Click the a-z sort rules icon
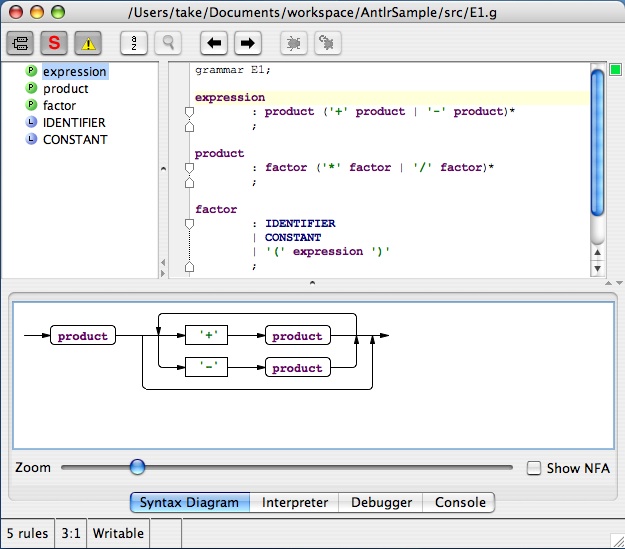This screenshot has height=549, width=625. point(134,43)
